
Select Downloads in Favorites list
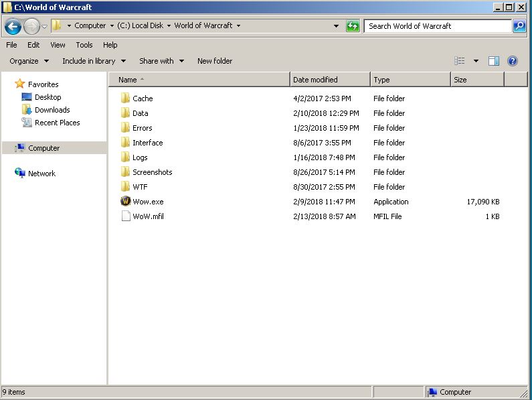coord(52,110)
